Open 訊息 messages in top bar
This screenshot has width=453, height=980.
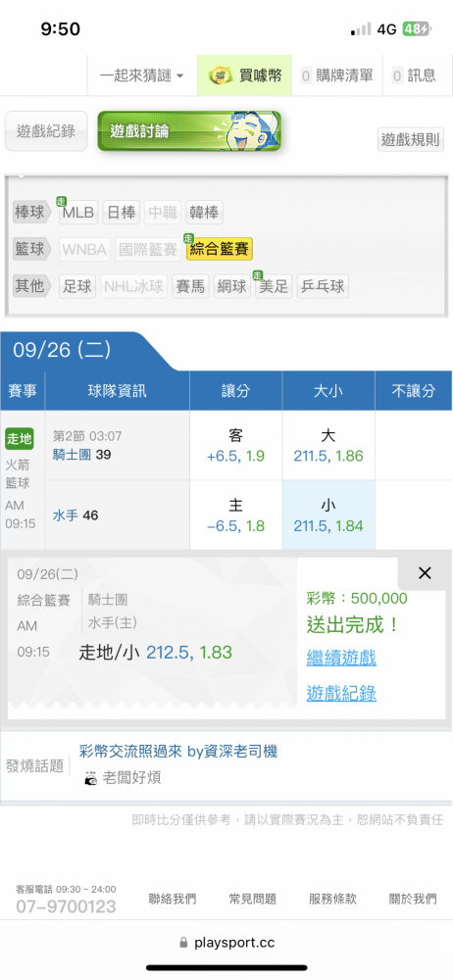point(414,75)
